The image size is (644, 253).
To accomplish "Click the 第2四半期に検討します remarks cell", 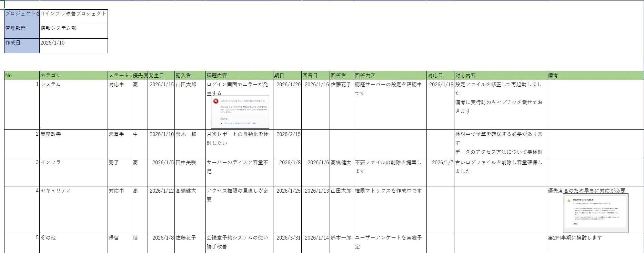I will (x=595, y=243).
